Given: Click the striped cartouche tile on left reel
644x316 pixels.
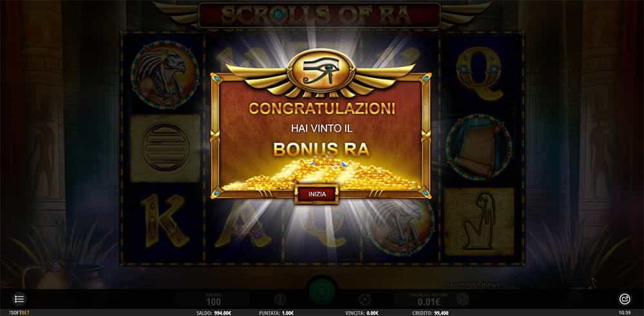Looking at the screenshot, I should (165, 148).
